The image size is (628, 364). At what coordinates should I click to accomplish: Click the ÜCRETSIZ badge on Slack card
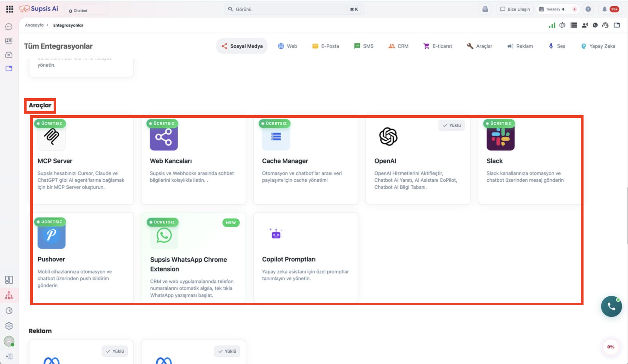click(499, 123)
